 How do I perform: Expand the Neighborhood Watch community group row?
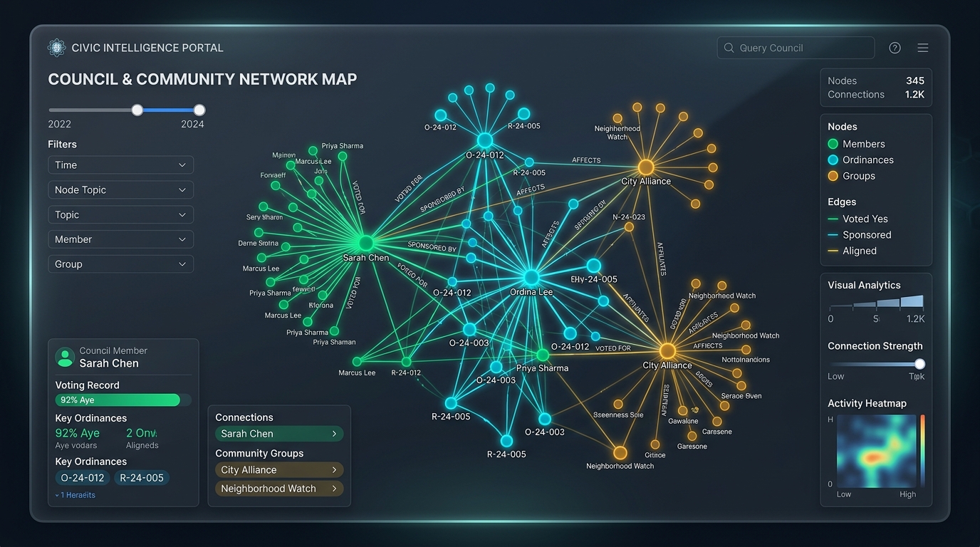(x=279, y=489)
